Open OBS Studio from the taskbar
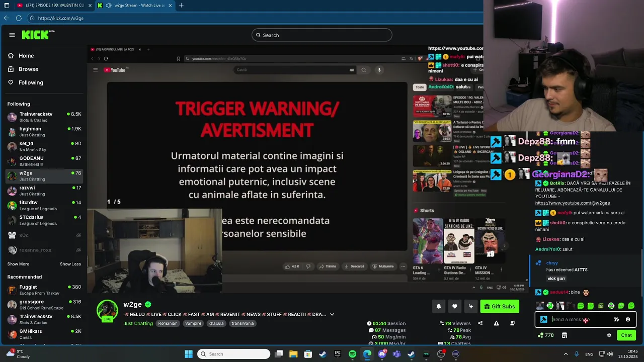Viewport: 644px width, 362px height. [441, 354]
